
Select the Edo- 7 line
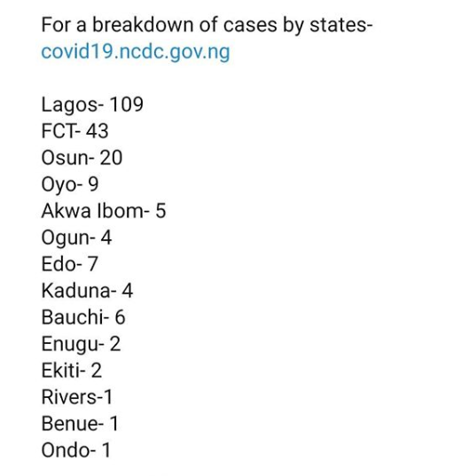[69, 264]
